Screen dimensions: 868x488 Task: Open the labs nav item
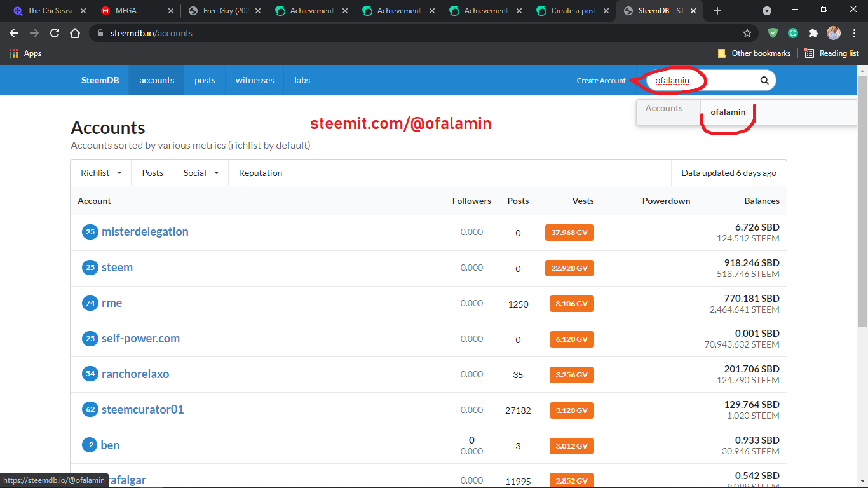point(302,80)
